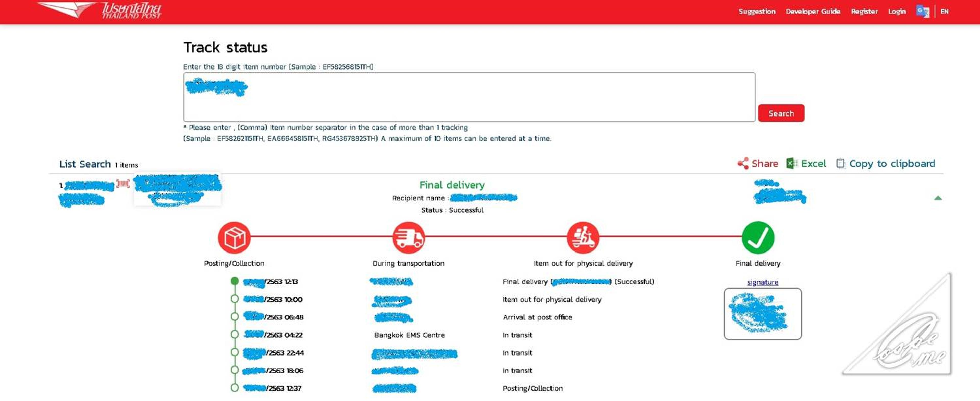The width and height of the screenshot is (980, 401).
Task: Click the Google Translate icon
Action: tap(922, 11)
